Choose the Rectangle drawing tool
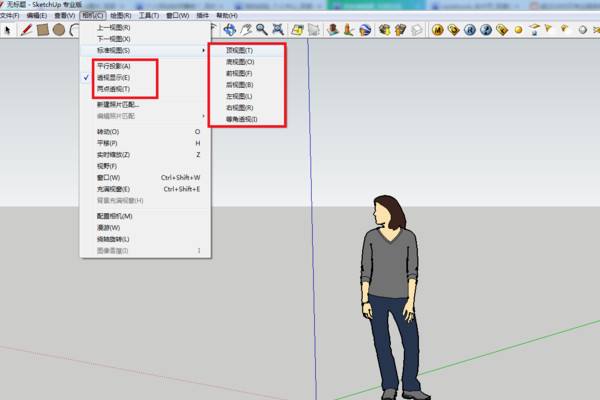This screenshot has height=400, width=600. point(42,30)
